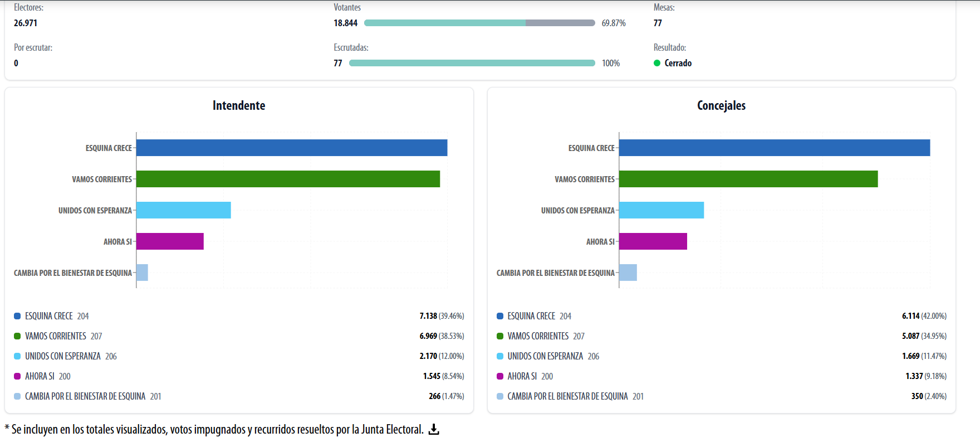Click the Votantes 69.87% progress bar
Viewport: 980px width, 447px height.
coord(479,23)
